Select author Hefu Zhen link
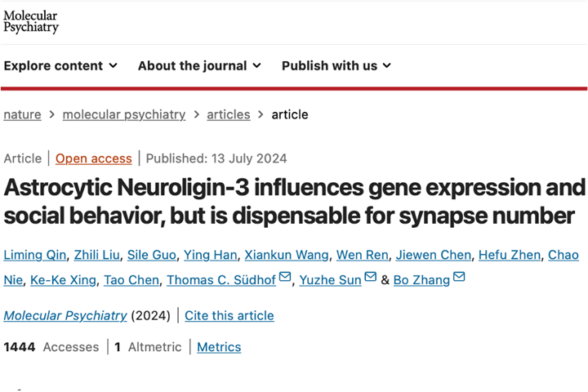Screen dimensions: 588x392 510,255
